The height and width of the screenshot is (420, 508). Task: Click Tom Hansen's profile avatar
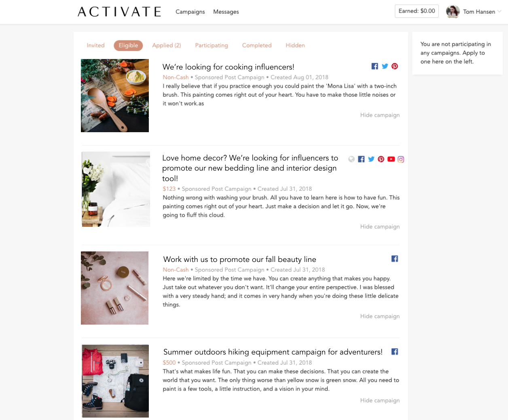[x=453, y=11]
